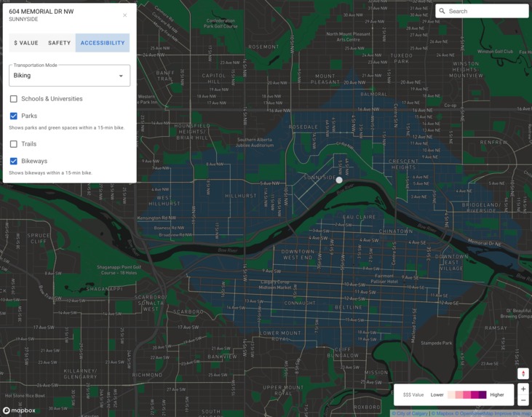
Task: Enable the Trails checkbox
Action: (x=14, y=144)
